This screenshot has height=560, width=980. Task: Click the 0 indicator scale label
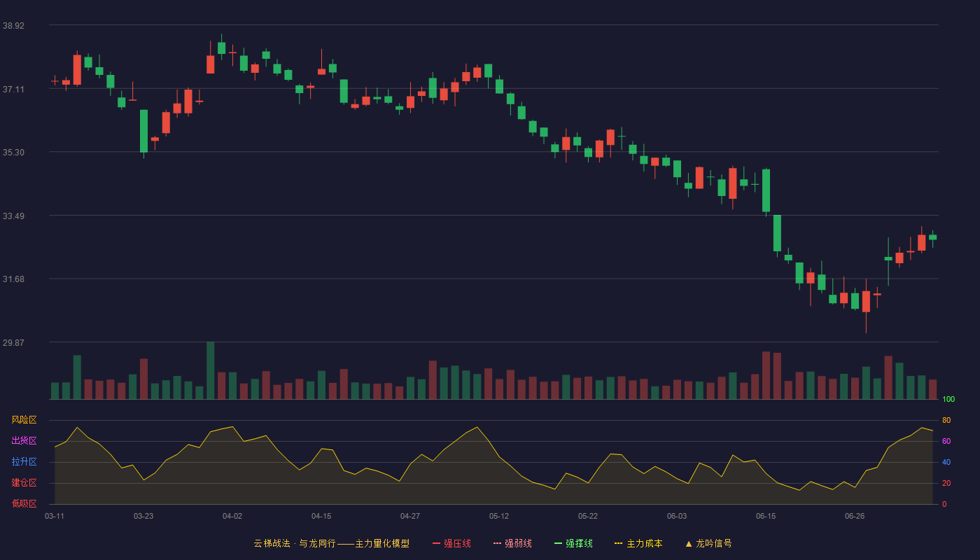point(944,504)
